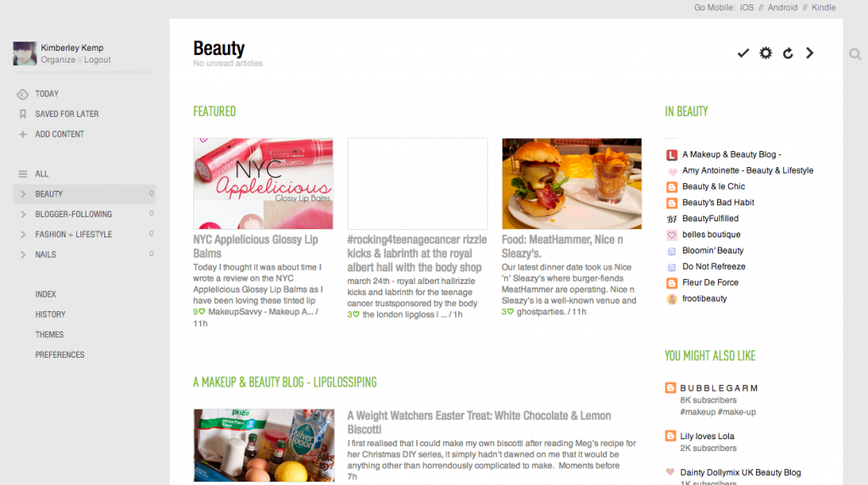The height and width of the screenshot is (485, 868).
Task: Click the Add Content plus icon
Action: pos(23,134)
